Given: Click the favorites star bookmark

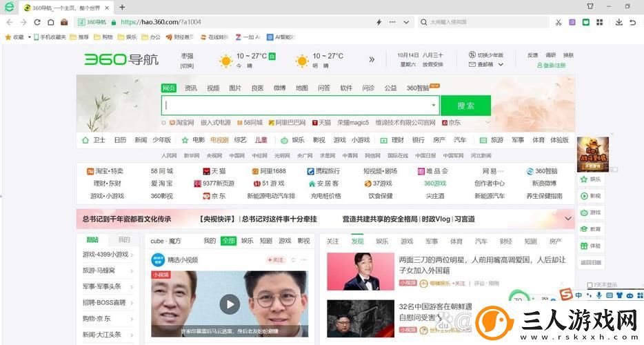Looking at the screenshot, I should coord(14,37).
